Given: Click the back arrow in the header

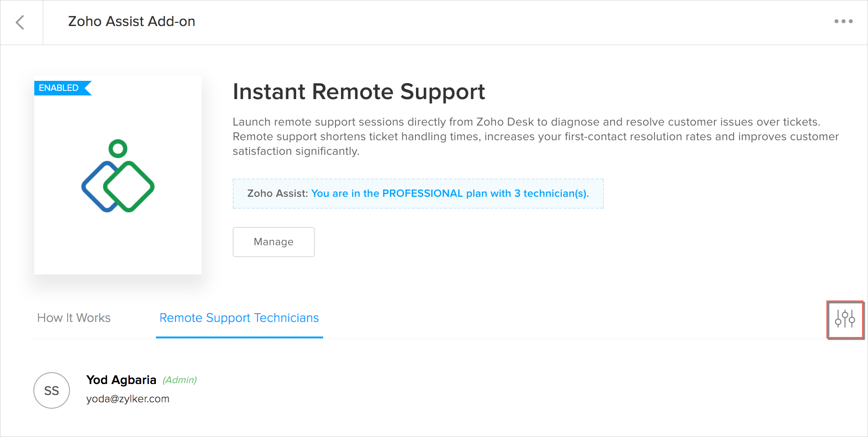Looking at the screenshot, I should click(20, 22).
